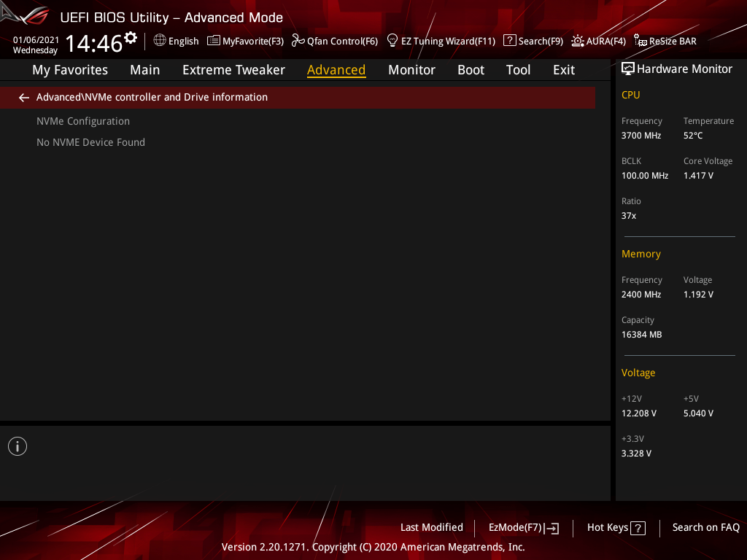Click 'No NVME Device Found' text
Viewport: 747px width, 560px height.
point(90,142)
